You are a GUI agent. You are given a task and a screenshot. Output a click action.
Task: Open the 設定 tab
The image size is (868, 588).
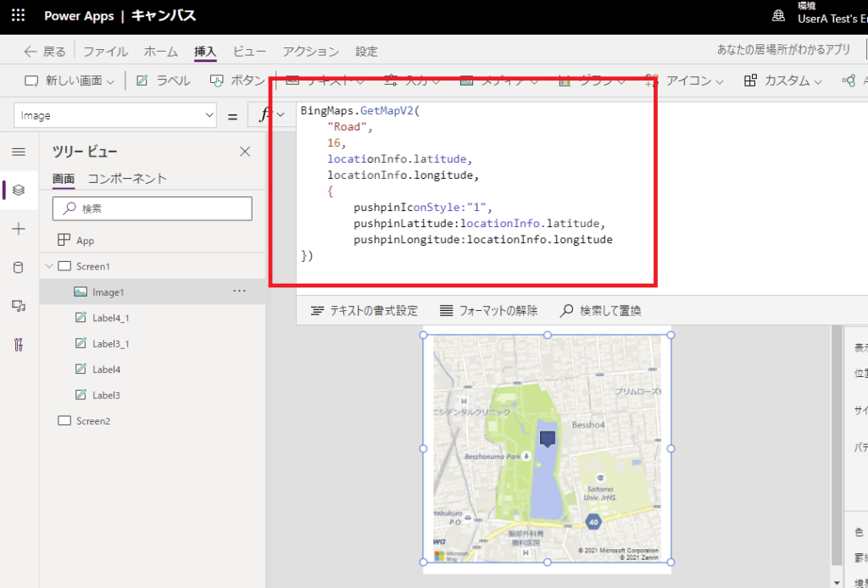(366, 52)
